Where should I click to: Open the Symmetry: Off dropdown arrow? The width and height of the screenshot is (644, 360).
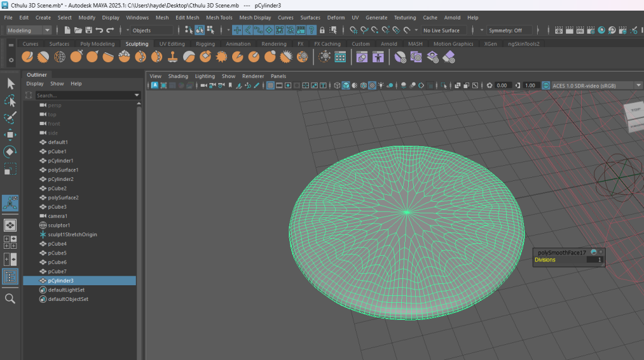(x=482, y=30)
